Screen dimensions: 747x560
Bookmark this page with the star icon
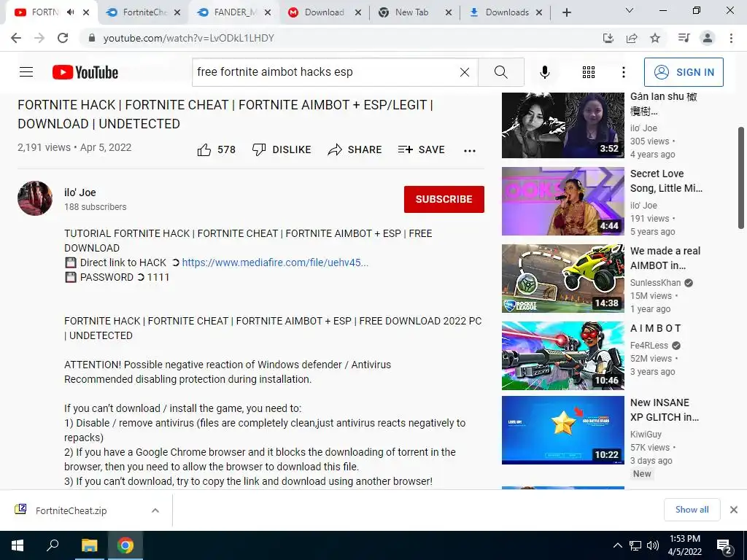point(656,38)
